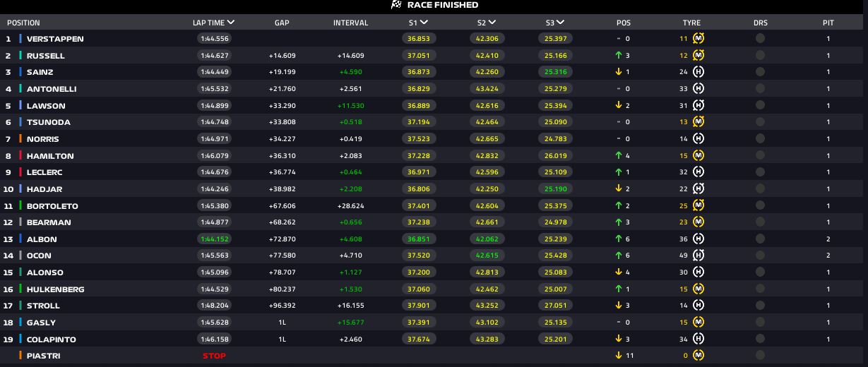Click Stroll's gap value +96.392

(x=282, y=306)
